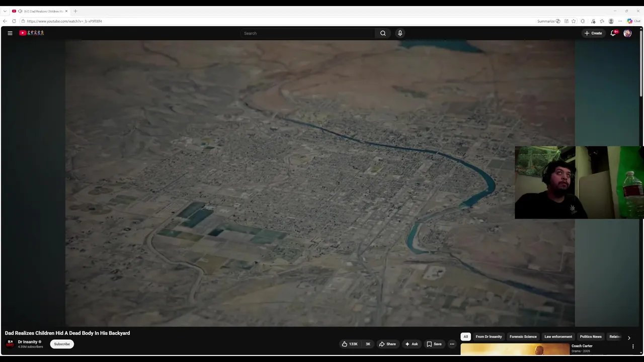Open the media control icon in toolbar
Image resolution: width=644 pixels, height=362 pixels.
point(593,21)
